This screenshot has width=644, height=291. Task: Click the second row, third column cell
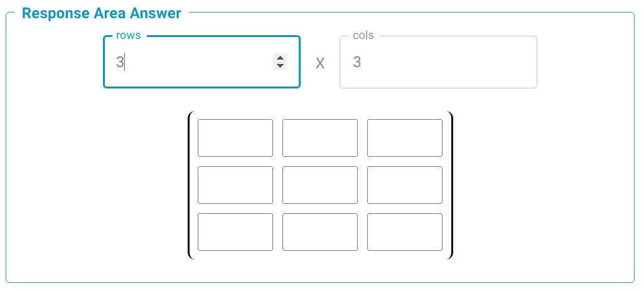[x=405, y=185]
